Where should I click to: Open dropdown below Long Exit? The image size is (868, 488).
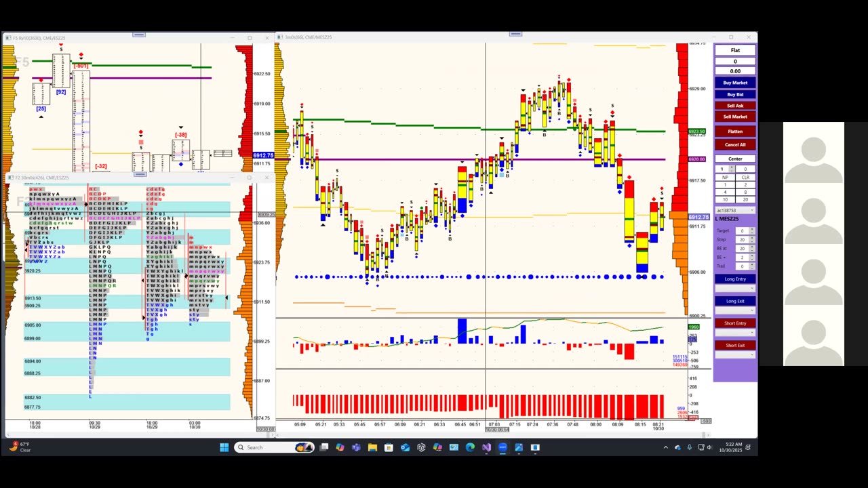(735, 310)
